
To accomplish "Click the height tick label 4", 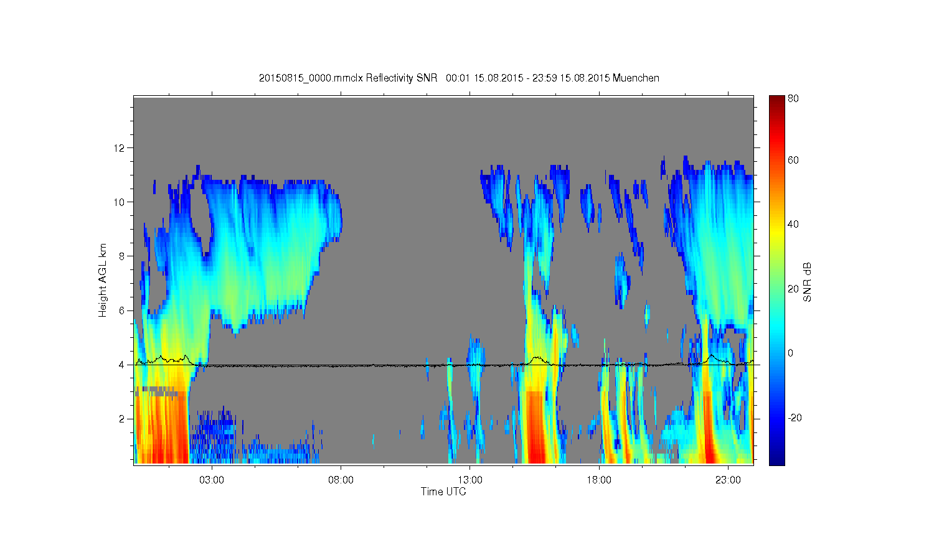I will click(x=123, y=365).
